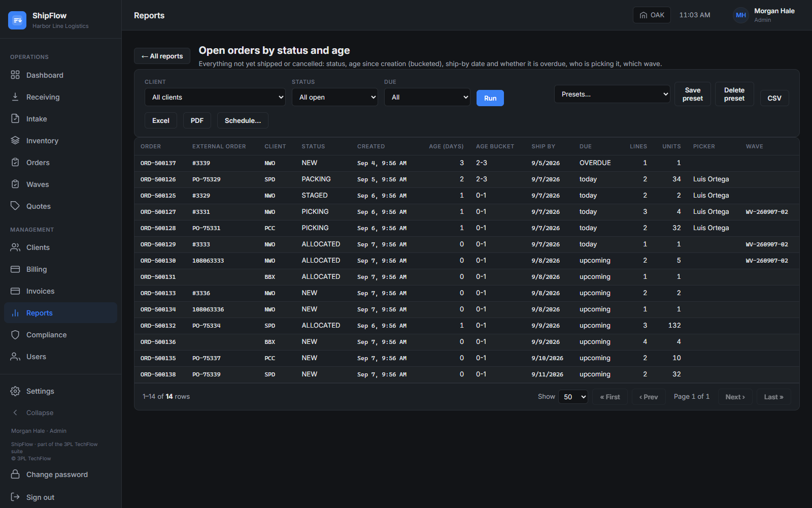The width and height of the screenshot is (812, 508).
Task: Expand the Presets dropdown
Action: pyautogui.click(x=612, y=94)
